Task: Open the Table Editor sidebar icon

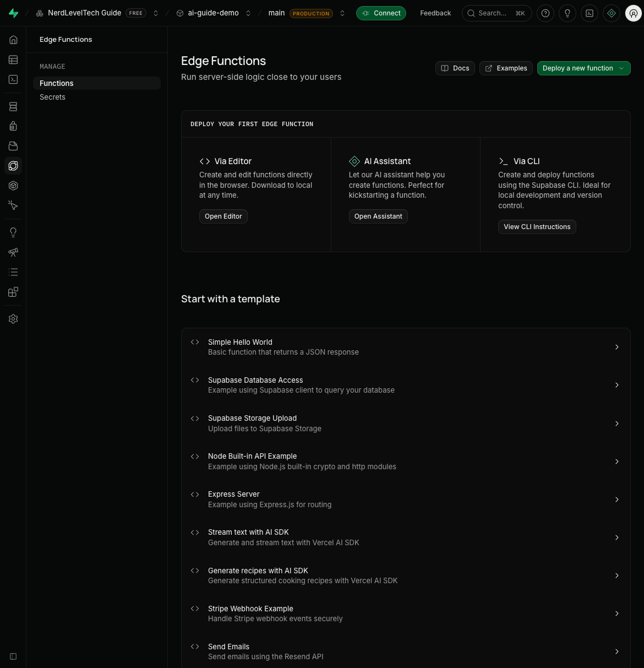Action: (x=13, y=59)
